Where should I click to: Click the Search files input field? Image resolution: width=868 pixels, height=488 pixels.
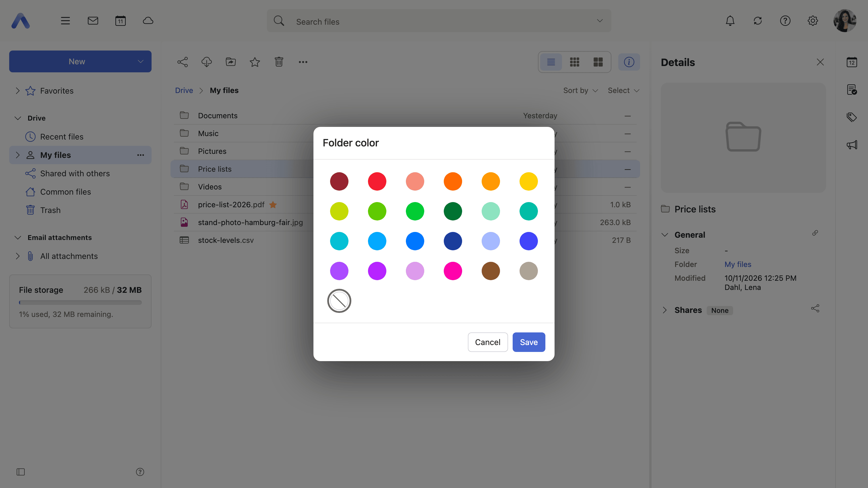pyautogui.click(x=439, y=21)
